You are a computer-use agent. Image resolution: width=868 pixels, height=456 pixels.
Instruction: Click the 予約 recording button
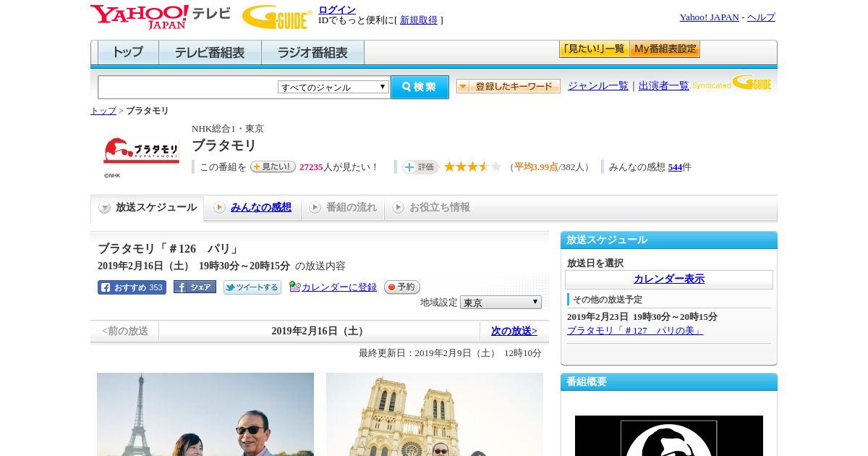[402, 287]
